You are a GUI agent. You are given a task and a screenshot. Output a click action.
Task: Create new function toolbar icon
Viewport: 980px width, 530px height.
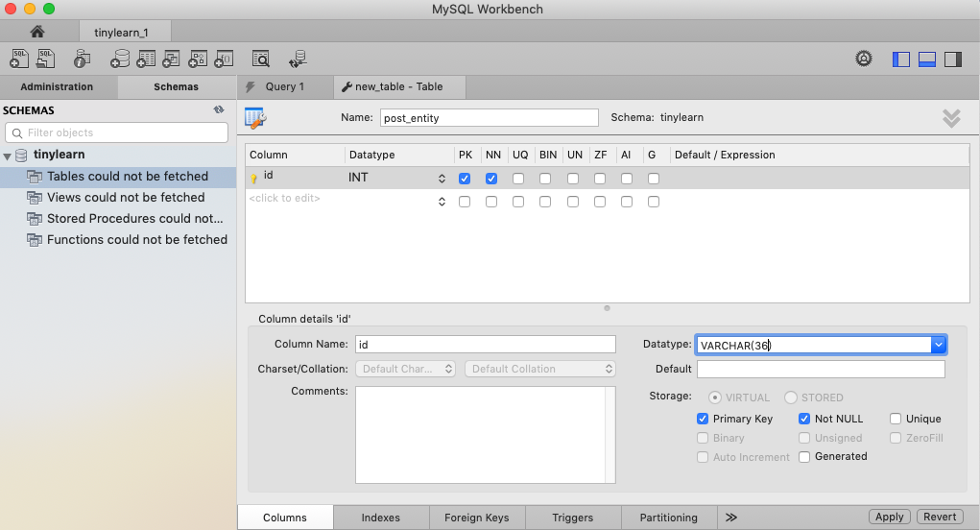224,59
